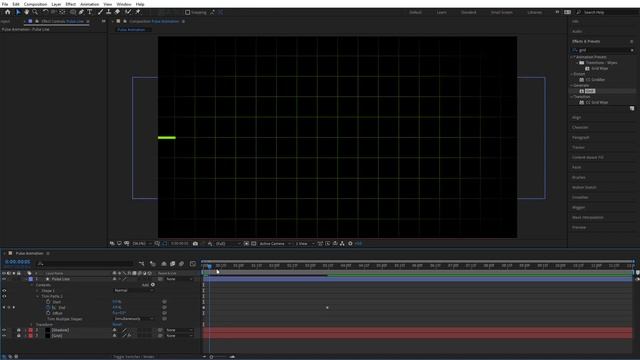Open Active Camera view dropdown

tap(275, 244)
